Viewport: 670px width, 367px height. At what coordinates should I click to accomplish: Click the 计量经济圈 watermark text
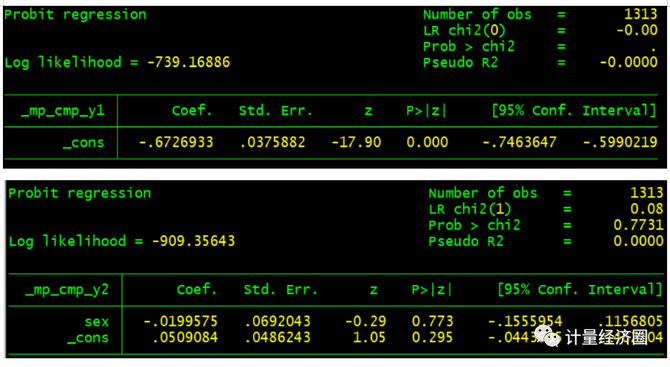click(x=606, y=338)
